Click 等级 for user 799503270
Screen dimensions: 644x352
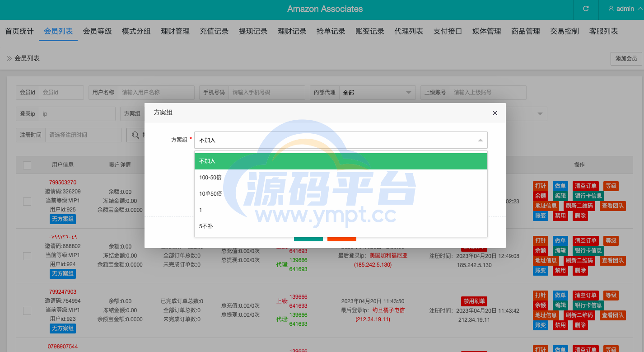pyautogui.click(x=611, y=186)
